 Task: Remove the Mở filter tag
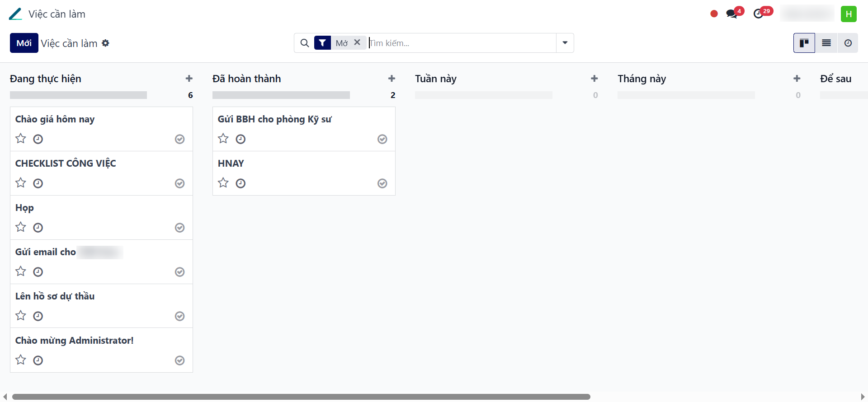(357, 42)
